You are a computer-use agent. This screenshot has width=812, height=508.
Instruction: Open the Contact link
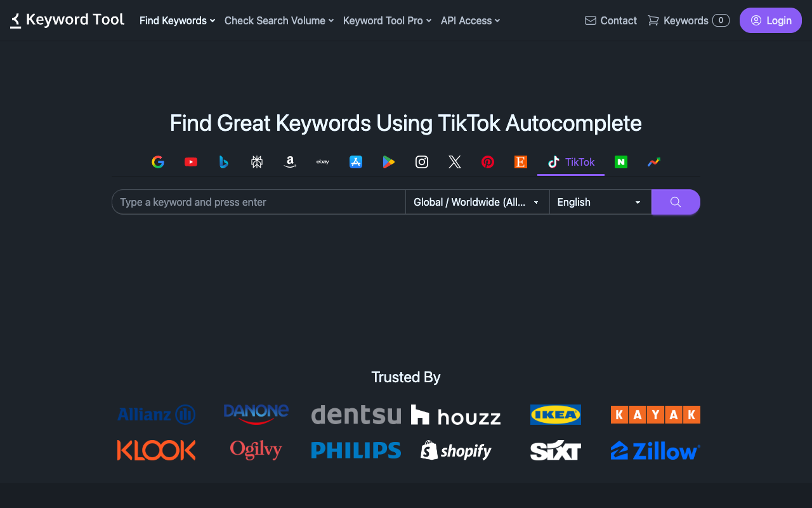(x=610, y=20)
